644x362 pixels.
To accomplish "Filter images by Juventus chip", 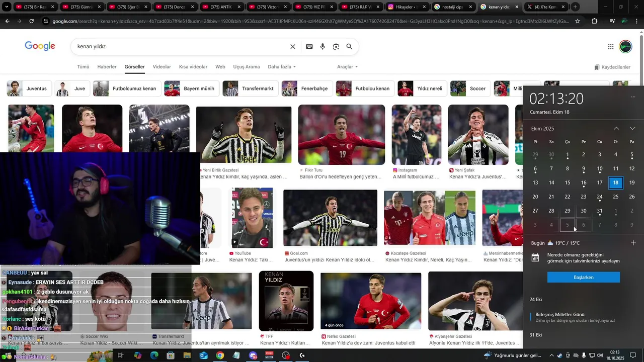I will tap(28, 88).
